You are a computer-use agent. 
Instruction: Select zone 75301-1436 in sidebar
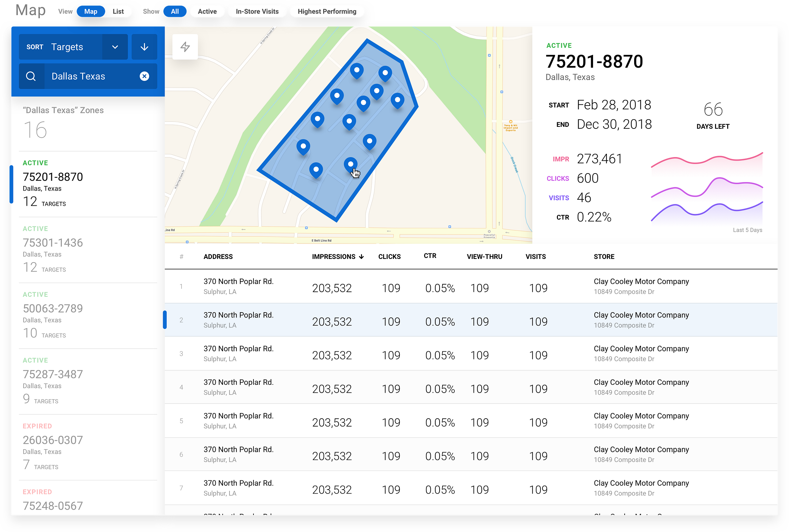coord(53,243)
